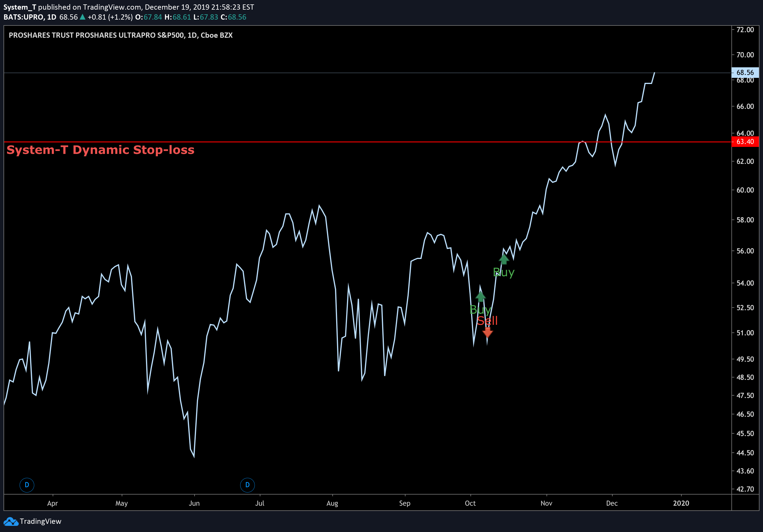Click the 52.50 price axis label
Image resolution: width=763 pixels, height=532 pixels.
click(745, 308)
